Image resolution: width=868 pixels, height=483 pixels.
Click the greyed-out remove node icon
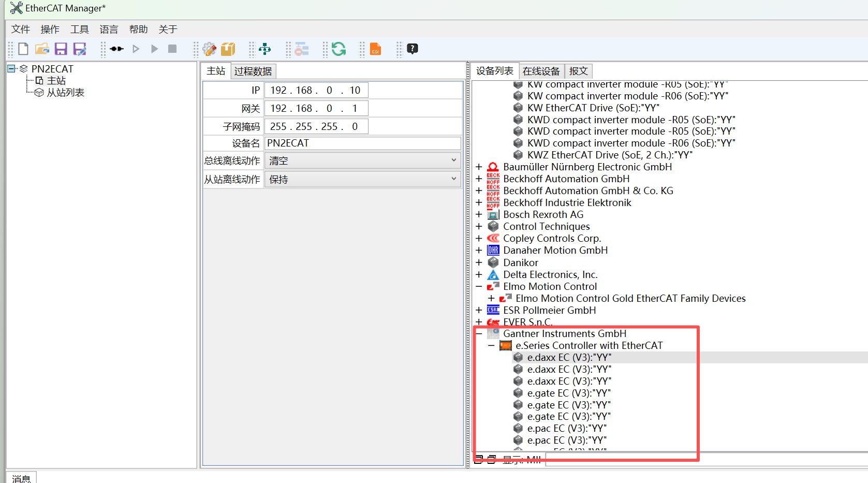coord(302,49)
